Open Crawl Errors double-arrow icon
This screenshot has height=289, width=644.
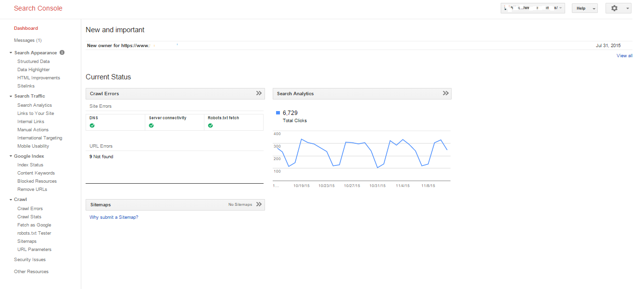(x=259, y=93)
